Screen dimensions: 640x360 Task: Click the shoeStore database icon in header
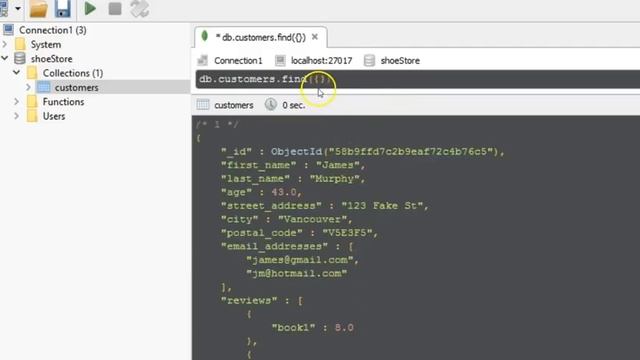(369, 60)
